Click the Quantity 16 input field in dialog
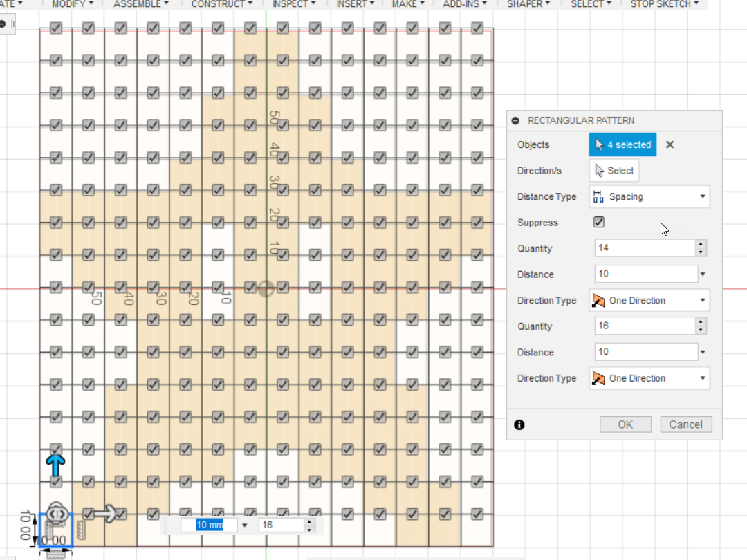This screenshot has width=747, height=560. (x=645, y=326)
